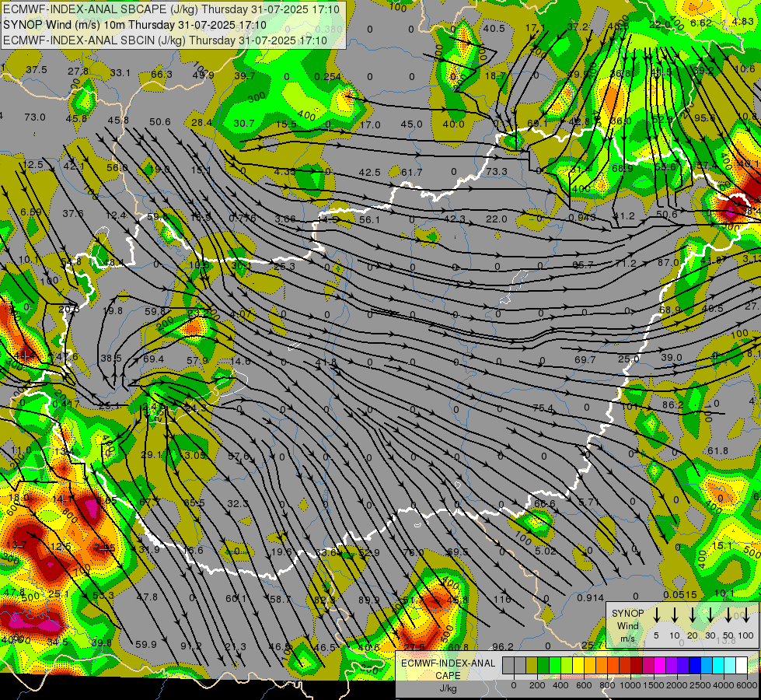This screenshot has width=761, height=700.
Task: Click the map value 0.914
Action: tap(591, 598)
